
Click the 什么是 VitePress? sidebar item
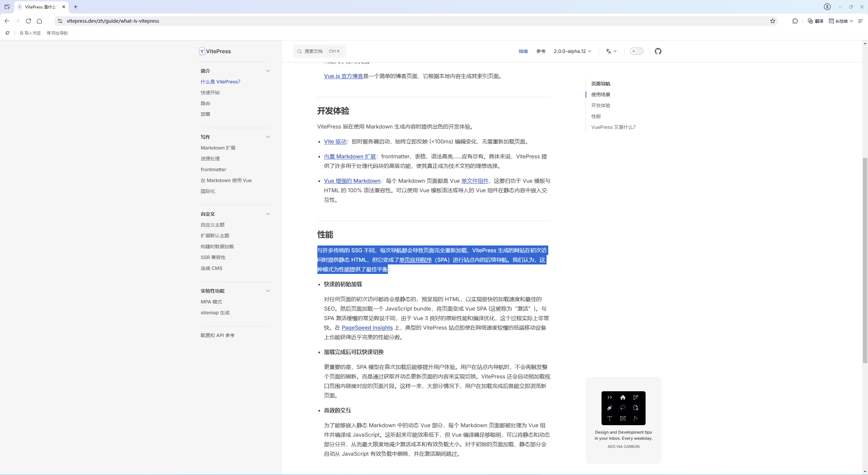pos(220,82)
